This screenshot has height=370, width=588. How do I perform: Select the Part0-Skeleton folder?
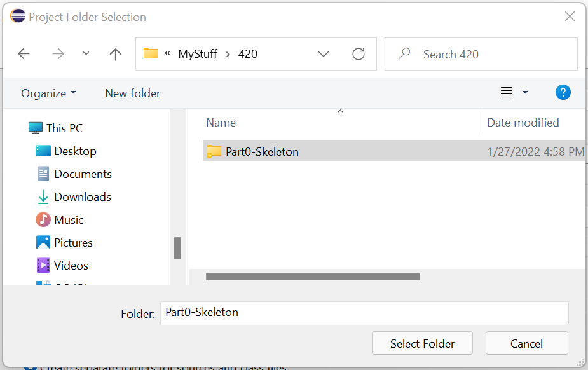(x=262, y=152)
